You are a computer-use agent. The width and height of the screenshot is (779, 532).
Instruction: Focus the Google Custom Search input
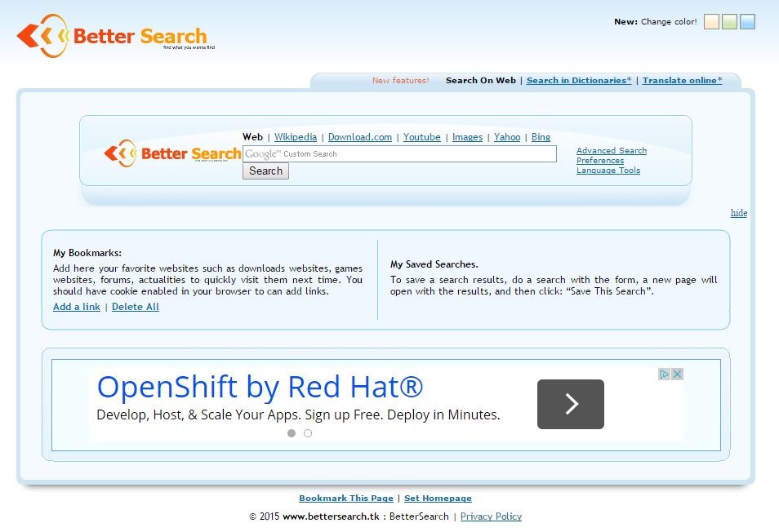pos(399,154)
